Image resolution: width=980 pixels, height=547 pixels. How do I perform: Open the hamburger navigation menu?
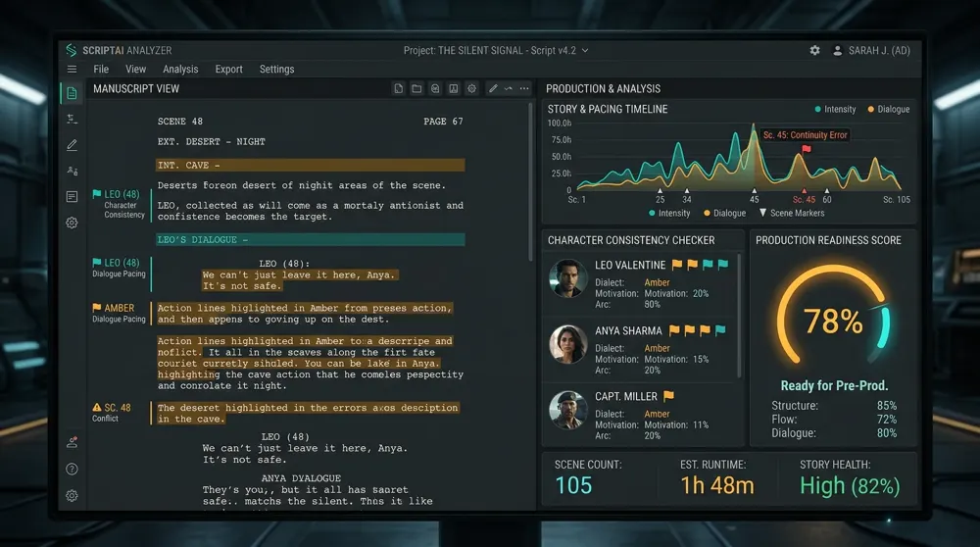pos(72,70)
